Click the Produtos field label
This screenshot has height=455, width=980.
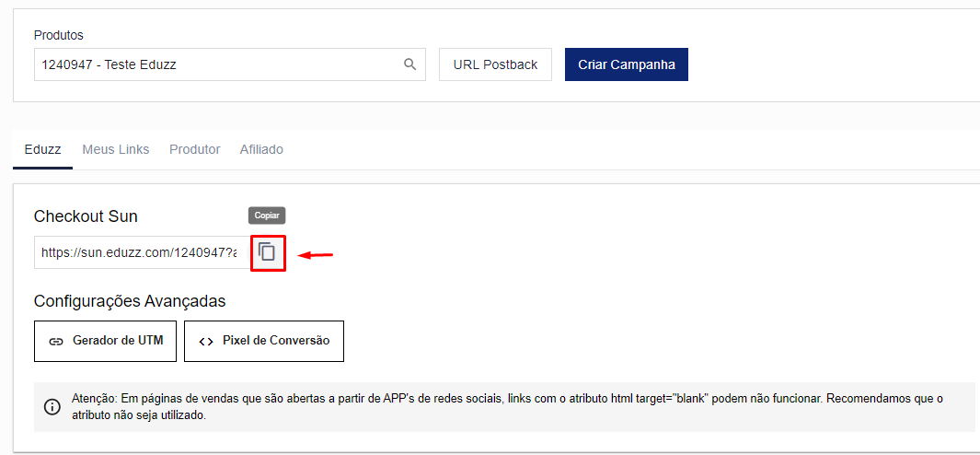[59, 35]
